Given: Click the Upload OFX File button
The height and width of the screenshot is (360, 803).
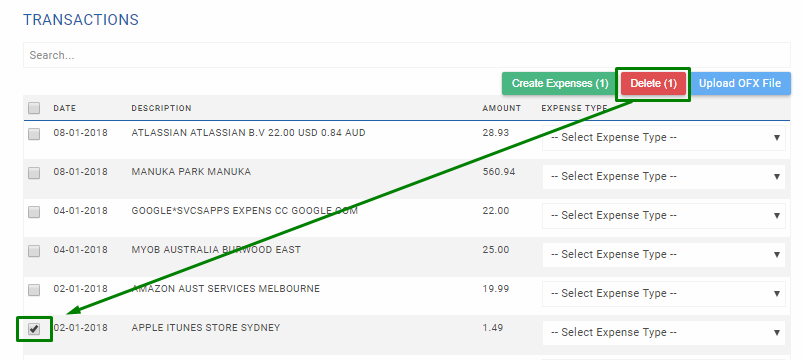Looking at the screenshot, I should 740,83.
